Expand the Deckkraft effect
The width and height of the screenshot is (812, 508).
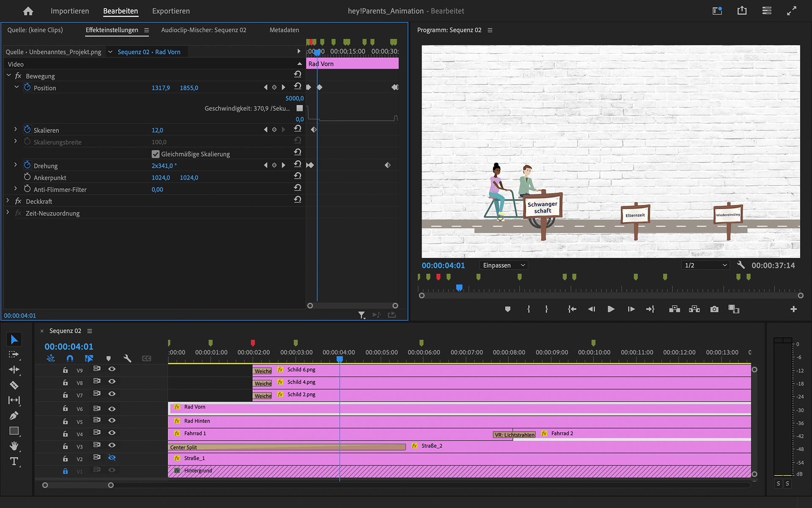(x=8, y=200)
